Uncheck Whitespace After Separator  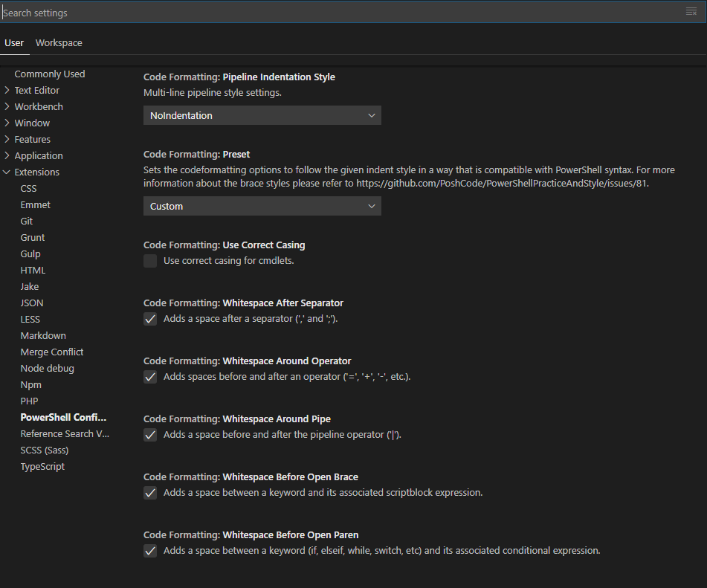[x=150, y=319]
